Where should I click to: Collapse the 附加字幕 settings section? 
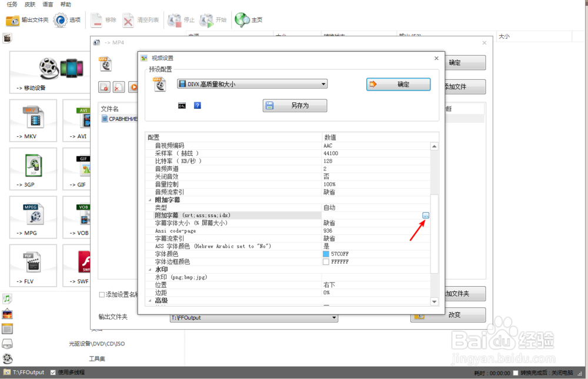[150, 200]
